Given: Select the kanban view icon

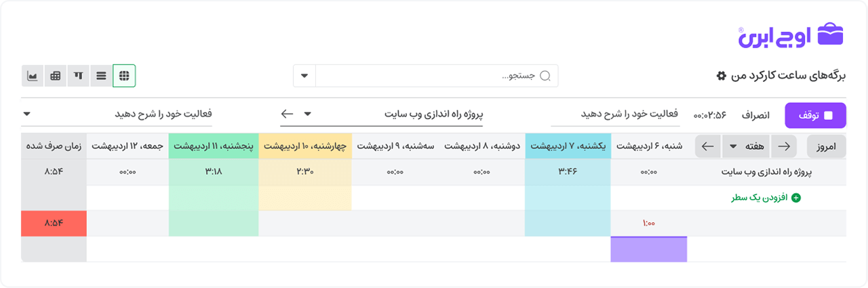Looking at the screenshot, I should point(79,76).
